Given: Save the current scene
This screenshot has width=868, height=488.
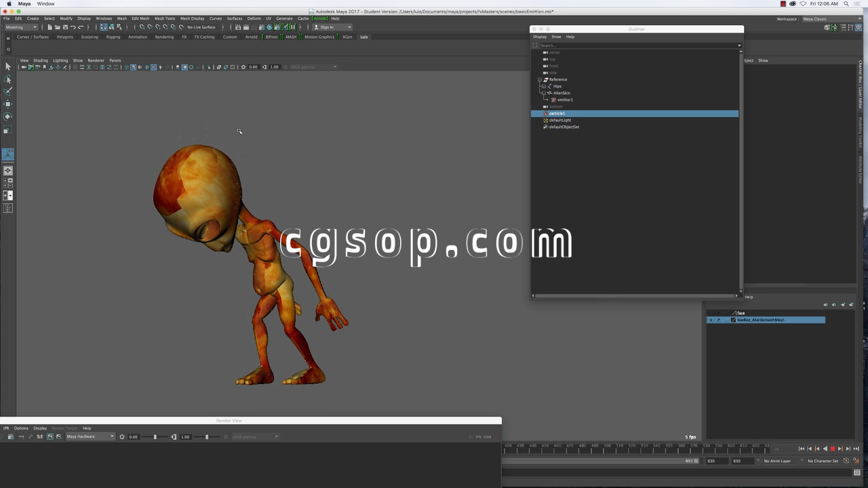Looking at the screenshot, I should (x=64, y=27).
